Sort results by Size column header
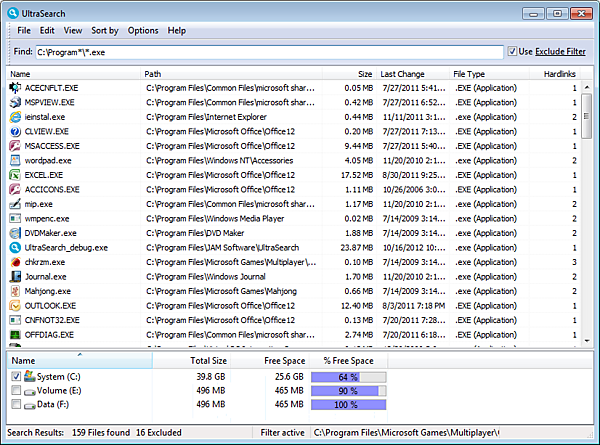The height and width of the screenshot is (445, 600). [x=350, y=74]
